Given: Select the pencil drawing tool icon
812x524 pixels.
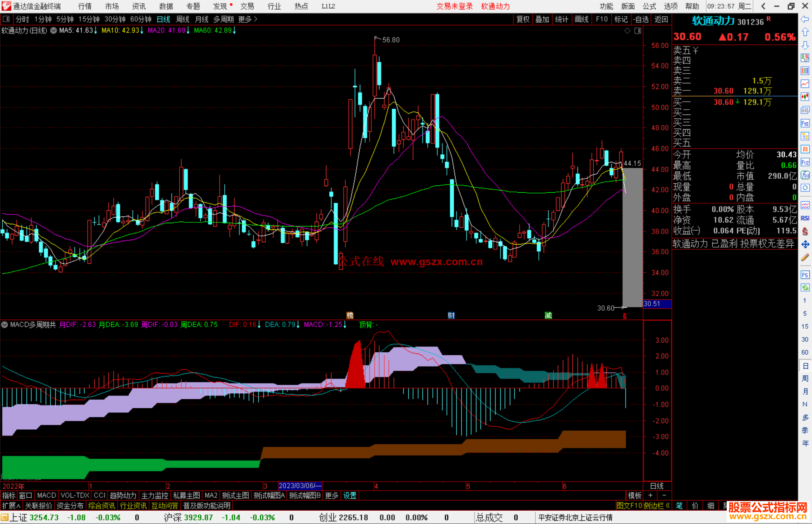Looking at the screenshot, I should pos(804,258).
